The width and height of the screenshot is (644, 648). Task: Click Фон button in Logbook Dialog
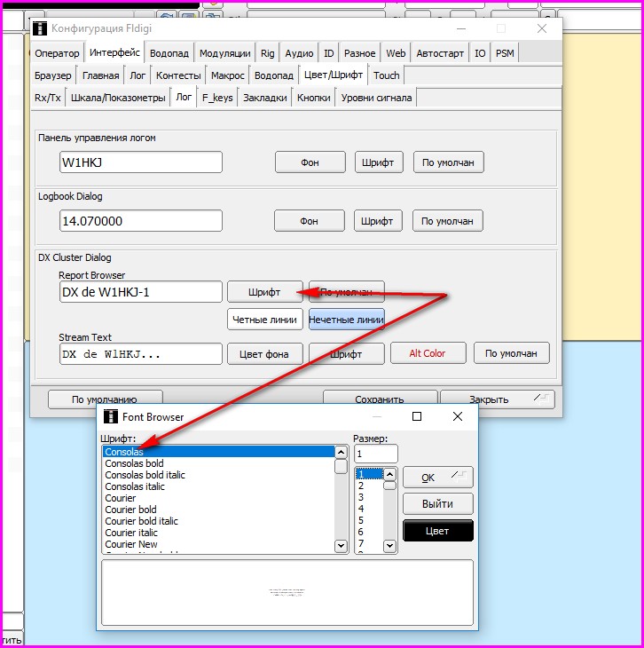tap(309, 220)
